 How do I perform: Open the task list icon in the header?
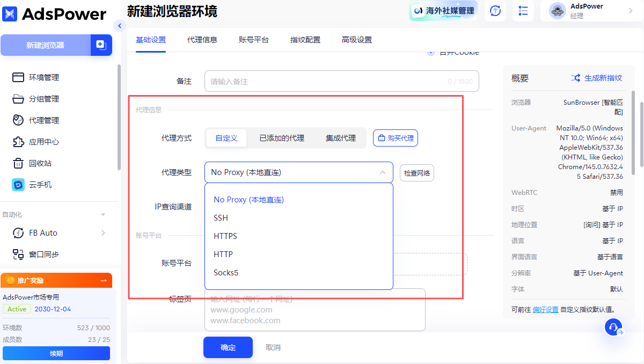pyautogui.click(x=523, y=11)
